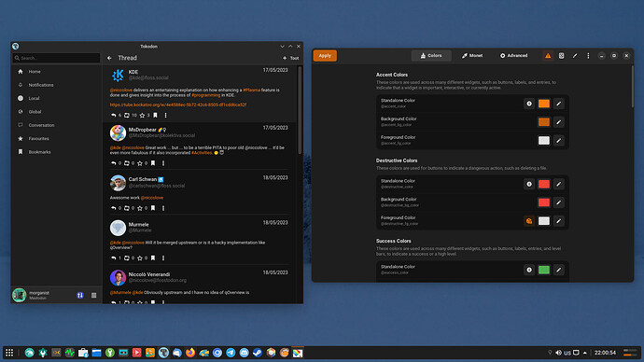This screenshot has width=644, height=362.
Task: Edit Destructive Foreground Color with pencil button
Action: (x=558, y=221)
